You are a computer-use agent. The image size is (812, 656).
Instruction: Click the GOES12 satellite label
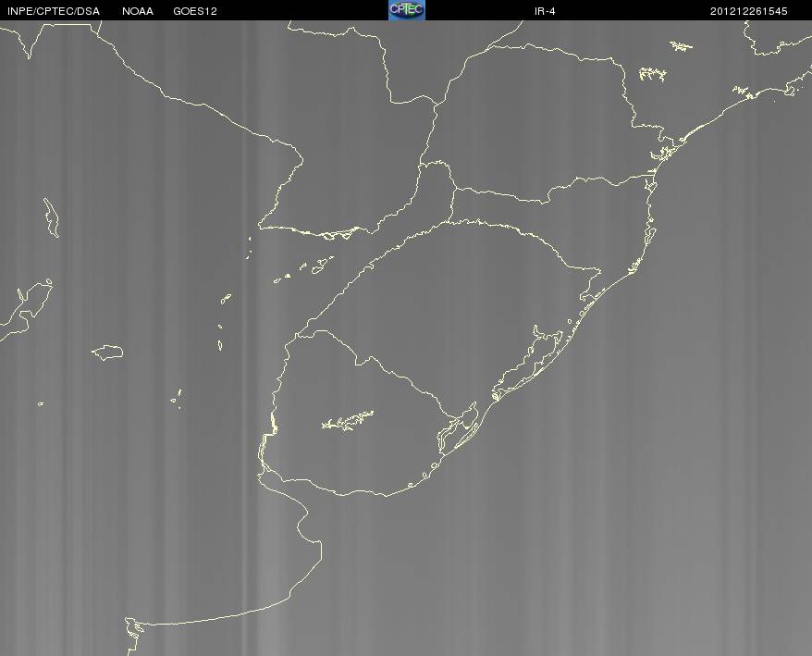coord(195,11)
